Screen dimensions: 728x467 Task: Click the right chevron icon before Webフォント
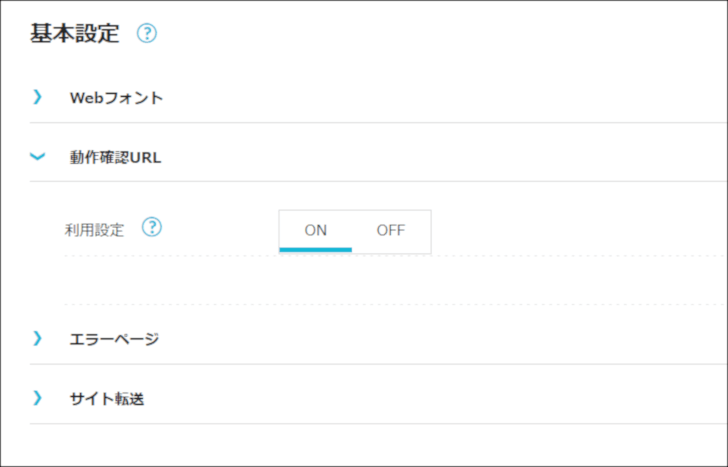pyautogui.click(x=38, y=97)
